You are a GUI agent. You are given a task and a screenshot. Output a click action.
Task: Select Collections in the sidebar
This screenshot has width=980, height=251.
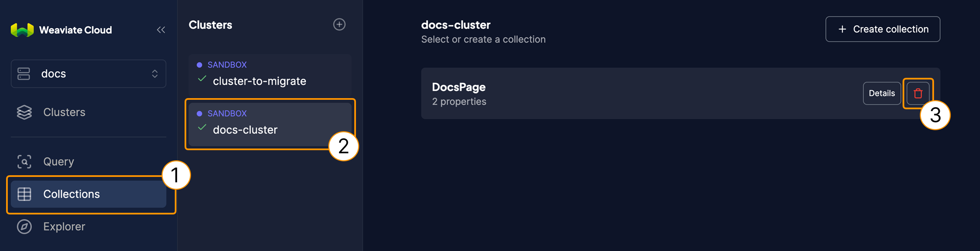point(88,194)
